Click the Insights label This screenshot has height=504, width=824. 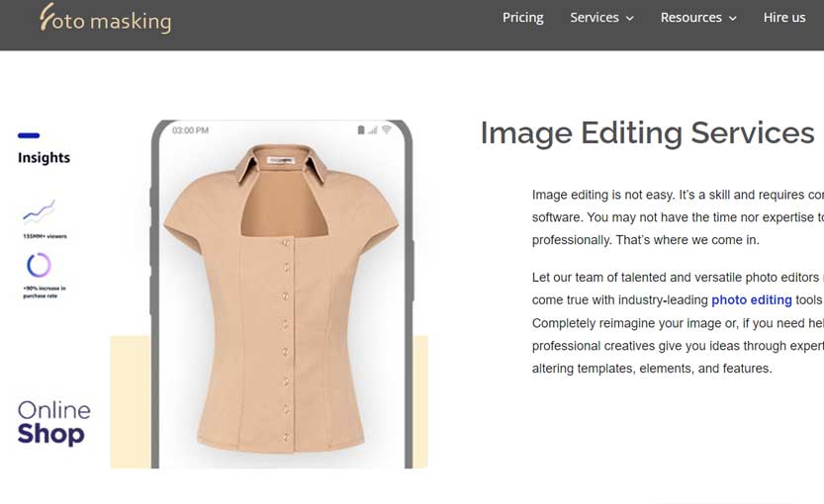[x=44, y=157]
